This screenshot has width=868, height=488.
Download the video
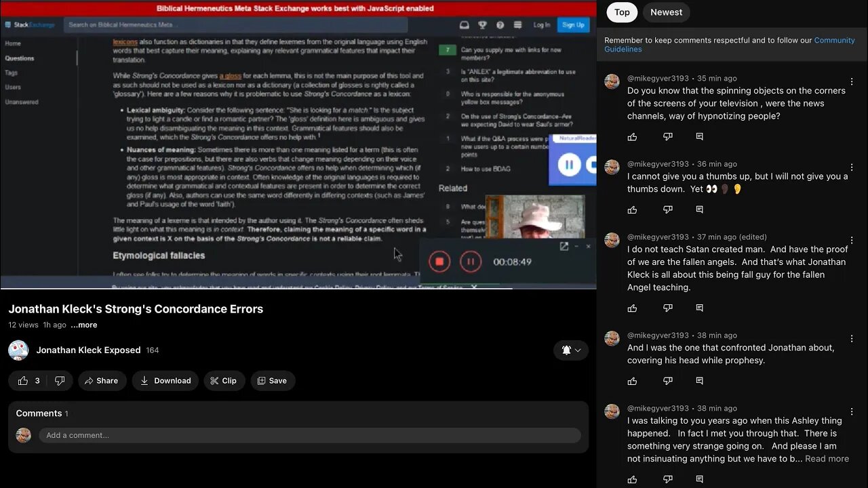pos(165,381)
